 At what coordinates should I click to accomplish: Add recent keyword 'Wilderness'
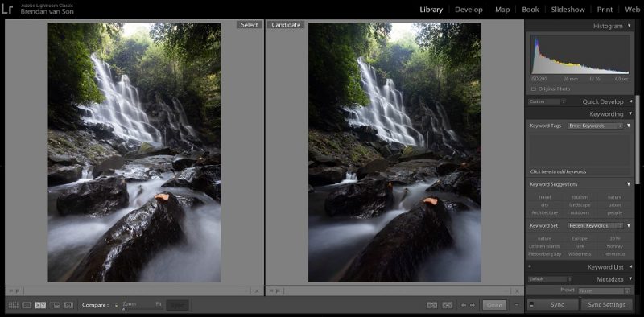[x=580, y=254]
